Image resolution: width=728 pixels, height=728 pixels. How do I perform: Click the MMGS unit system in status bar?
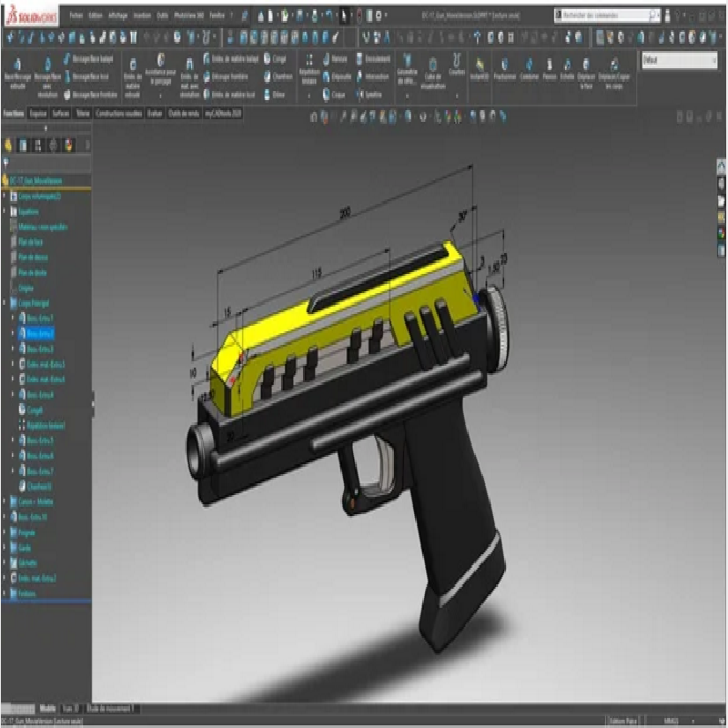[x=671, y=721]
